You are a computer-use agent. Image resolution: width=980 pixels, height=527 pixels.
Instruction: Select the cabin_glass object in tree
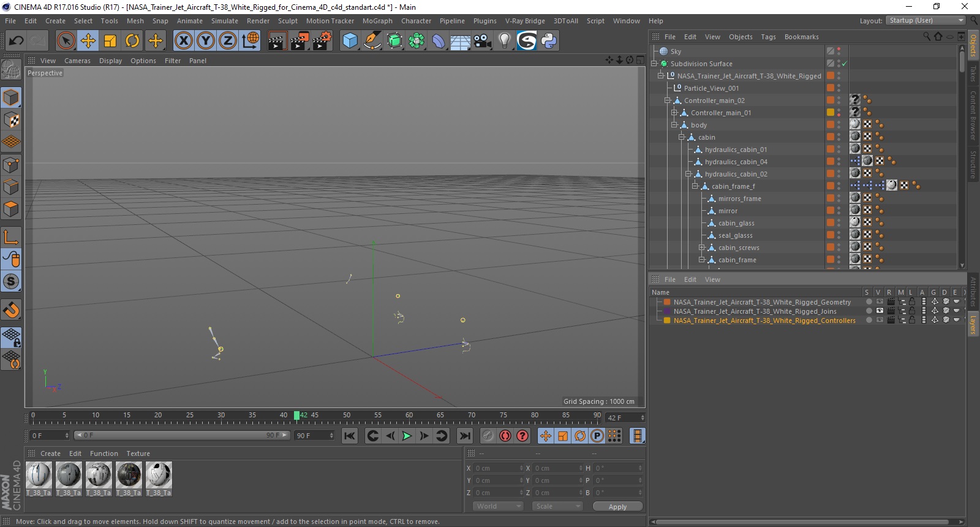[736, 223]
